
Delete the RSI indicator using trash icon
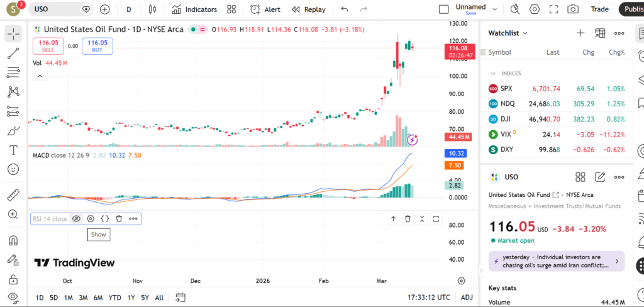click(119, 219)
